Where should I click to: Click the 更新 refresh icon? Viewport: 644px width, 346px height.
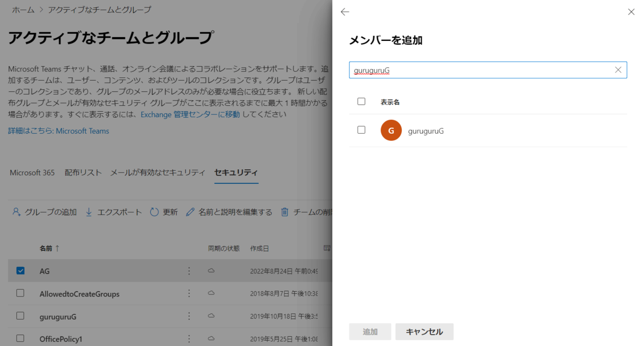pyautogui.click(x=155, y=212)
